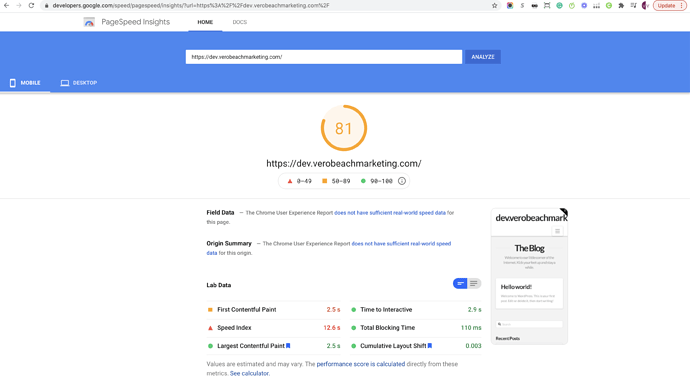690x386 pixels.
Task: Open the score scale info icon
Action: [x=402, y=181]
